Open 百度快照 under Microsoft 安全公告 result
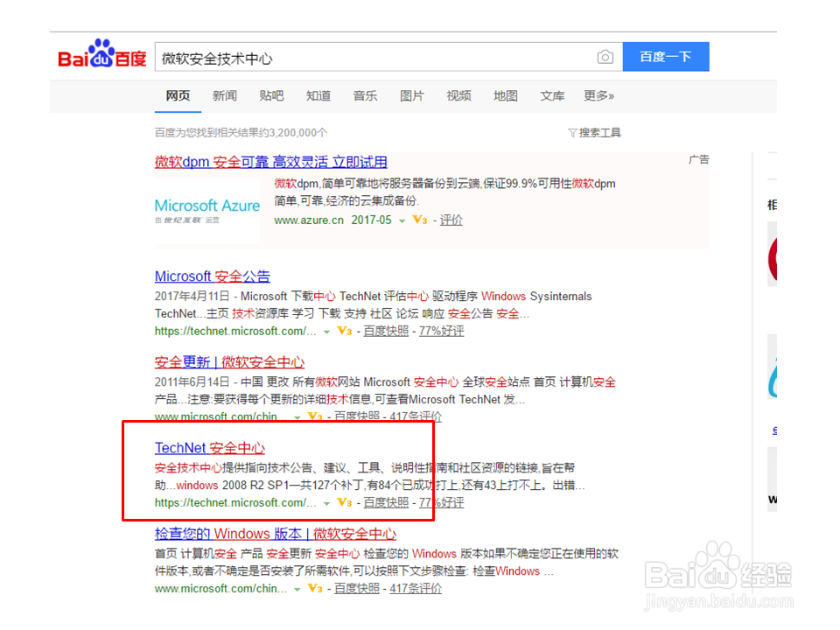This screenshot has height=630, width=840. coord(386,331)
